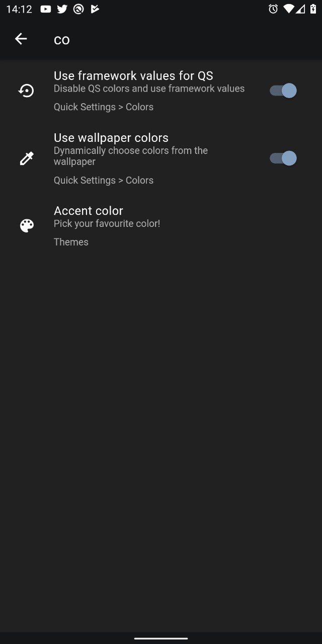Screen dimensions: 322x644
Task: Tap the home gesture navigation pill
Action: 161,638
